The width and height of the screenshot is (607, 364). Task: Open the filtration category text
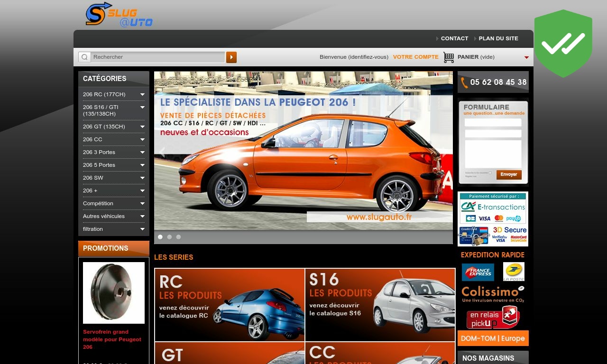(93, 229)
